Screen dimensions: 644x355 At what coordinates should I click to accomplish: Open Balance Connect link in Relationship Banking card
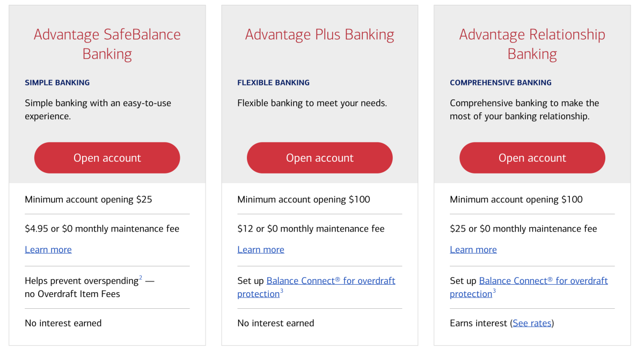[x=529, y=287]
